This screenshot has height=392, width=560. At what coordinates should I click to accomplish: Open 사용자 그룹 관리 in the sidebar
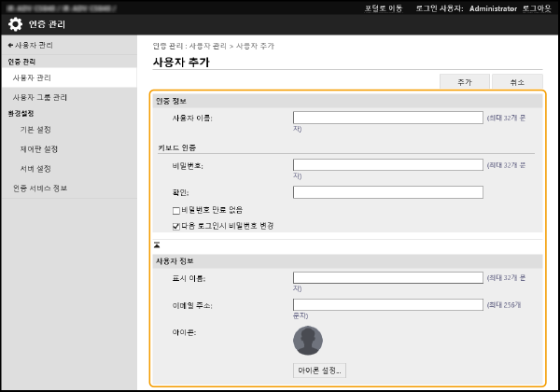pyautogui.click(x=39, y=97)
